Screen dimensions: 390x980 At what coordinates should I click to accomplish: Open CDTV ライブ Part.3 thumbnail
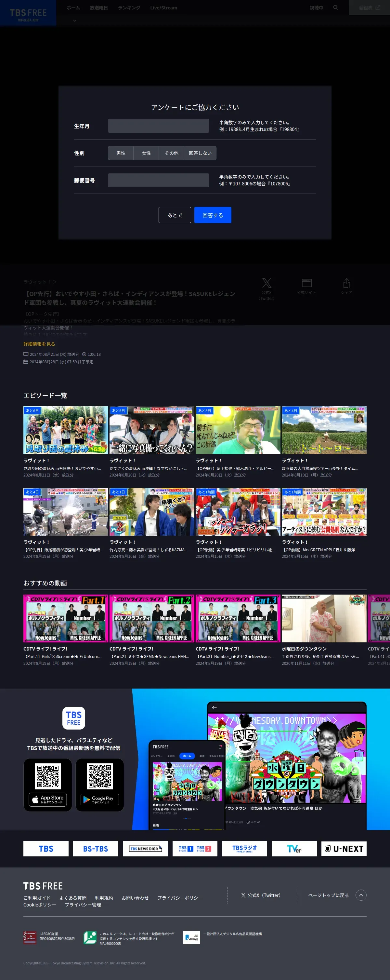pyautogui.click(x=238, y=619)
